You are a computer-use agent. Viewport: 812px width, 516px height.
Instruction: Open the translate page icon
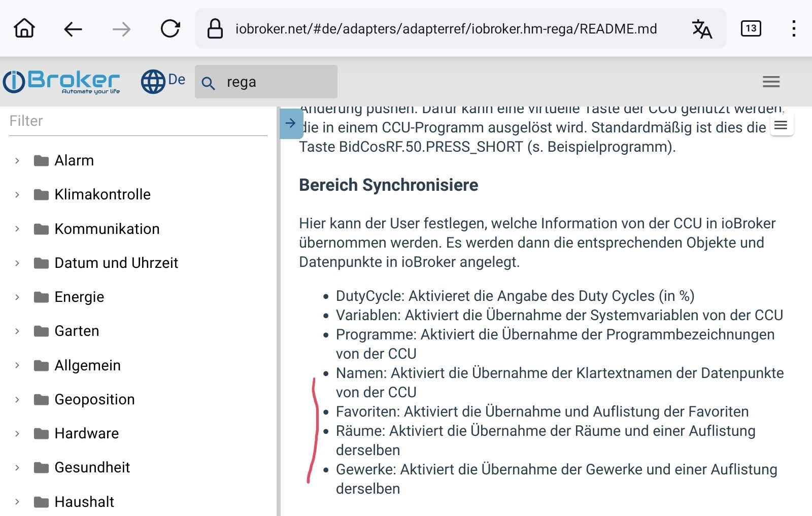[x=702, y=29]
